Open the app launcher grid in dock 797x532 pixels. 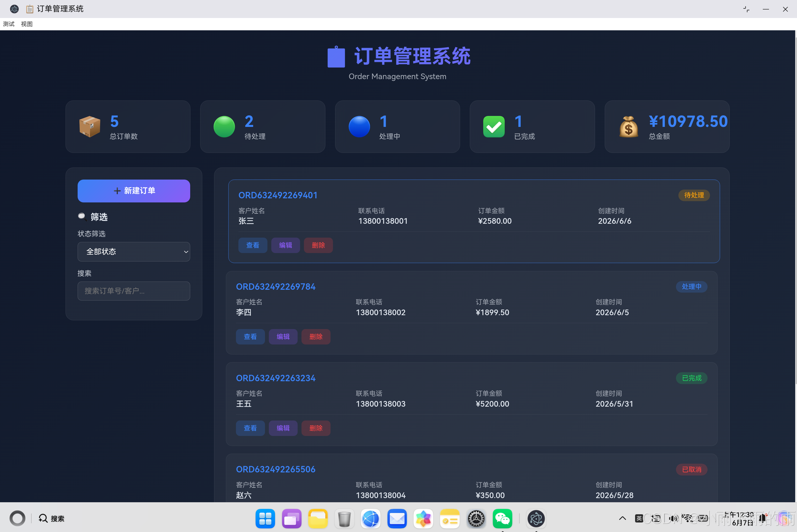pos(265,518)
